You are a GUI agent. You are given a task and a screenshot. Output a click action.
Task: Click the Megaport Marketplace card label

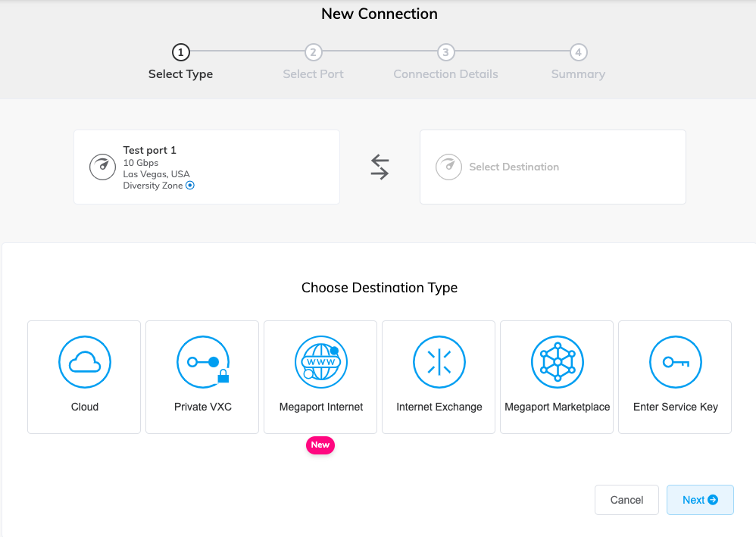pos(558,407)
